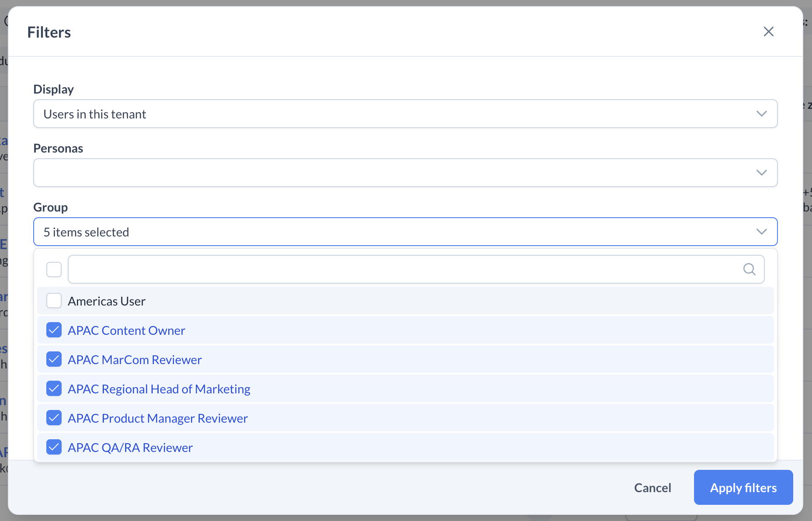Image resolution: width=812 pixels, height=521 pixels.
Task: Click the Filters dialog title
Action: pyautogui.click(x=49, y=31)
